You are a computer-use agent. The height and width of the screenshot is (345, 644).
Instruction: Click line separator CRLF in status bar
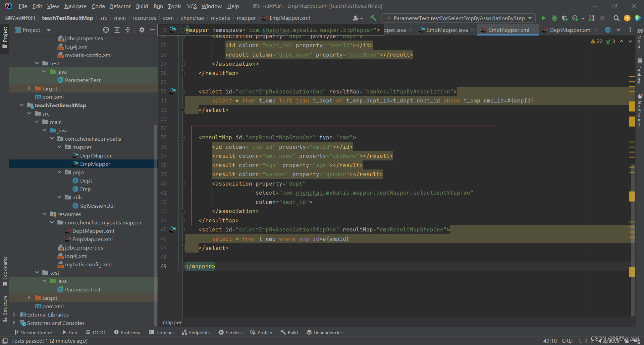click(568, 341)
